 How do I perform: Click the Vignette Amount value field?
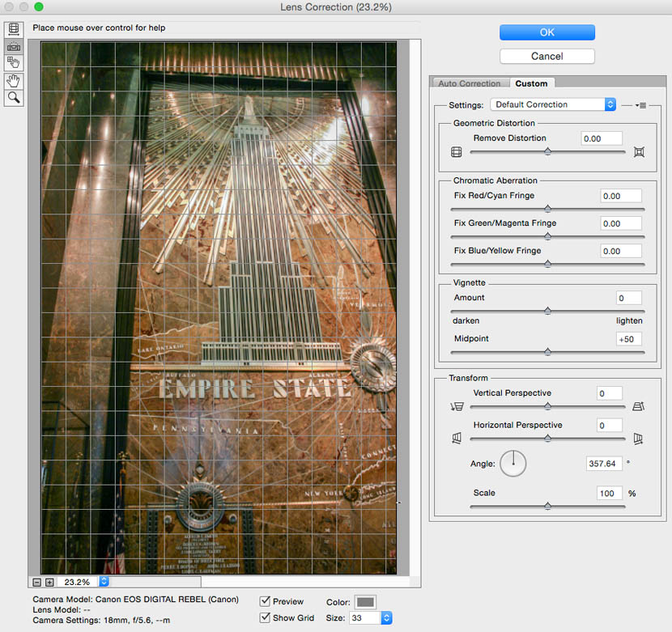pyautogui.click(x=629, y=298)
